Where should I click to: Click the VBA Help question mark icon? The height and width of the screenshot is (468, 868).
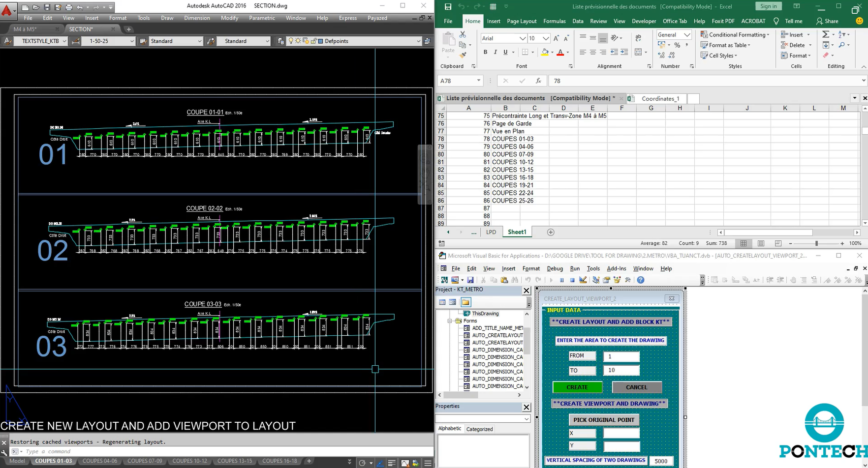(x=640, y=280)
